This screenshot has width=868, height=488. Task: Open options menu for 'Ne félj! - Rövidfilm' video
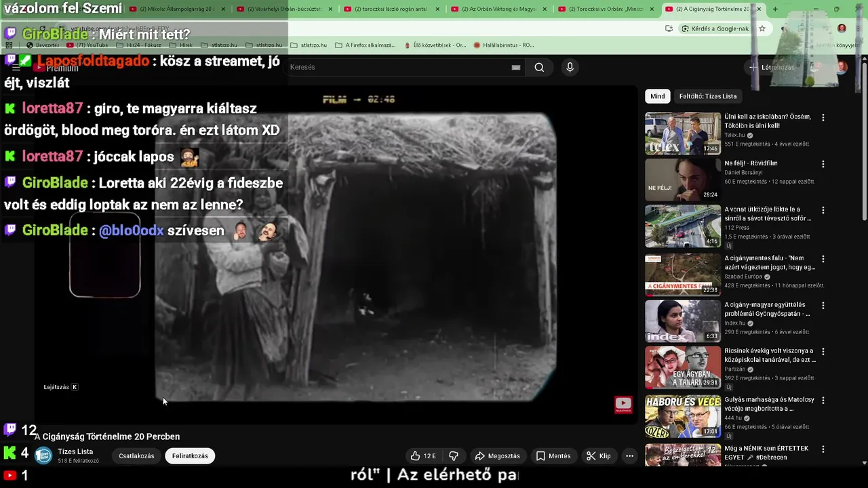pos(823,164)
